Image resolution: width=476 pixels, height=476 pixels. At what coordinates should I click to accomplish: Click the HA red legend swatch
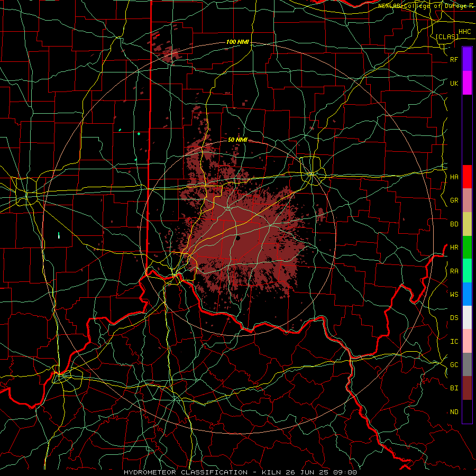pos(467,177)
